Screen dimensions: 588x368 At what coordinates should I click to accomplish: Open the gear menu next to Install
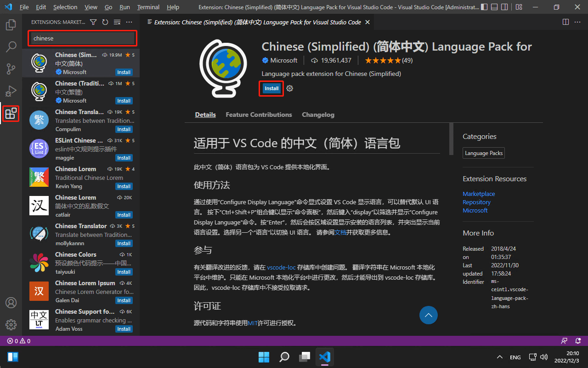pyautogui.click(x=289, y=88)
